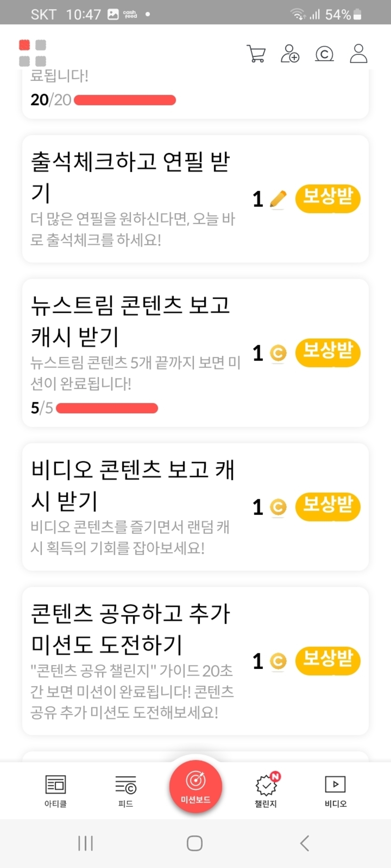The width and height of the screenshot is (391, 868).
Task: Switch to the 피드 tab
Action: pos(125,791)
